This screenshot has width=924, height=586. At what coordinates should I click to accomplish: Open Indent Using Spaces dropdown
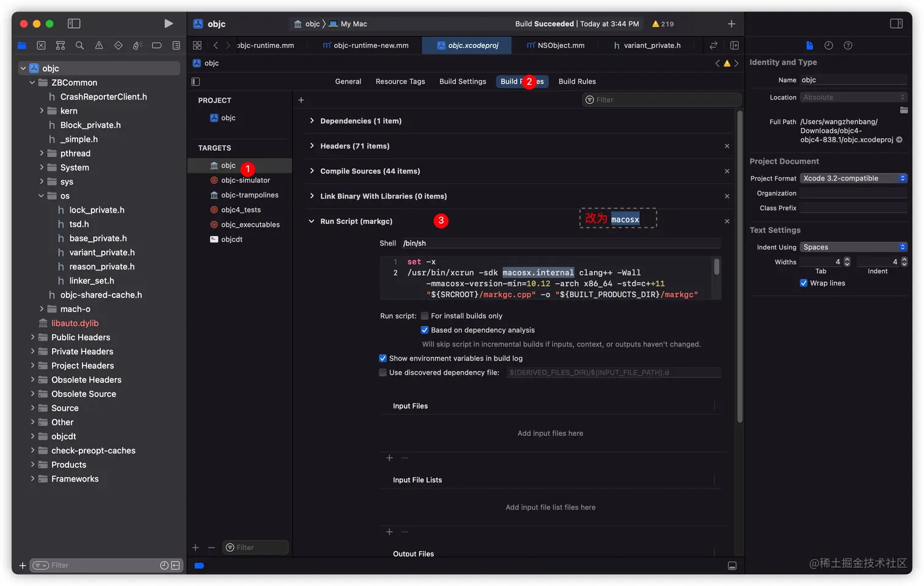click(854, 247)
